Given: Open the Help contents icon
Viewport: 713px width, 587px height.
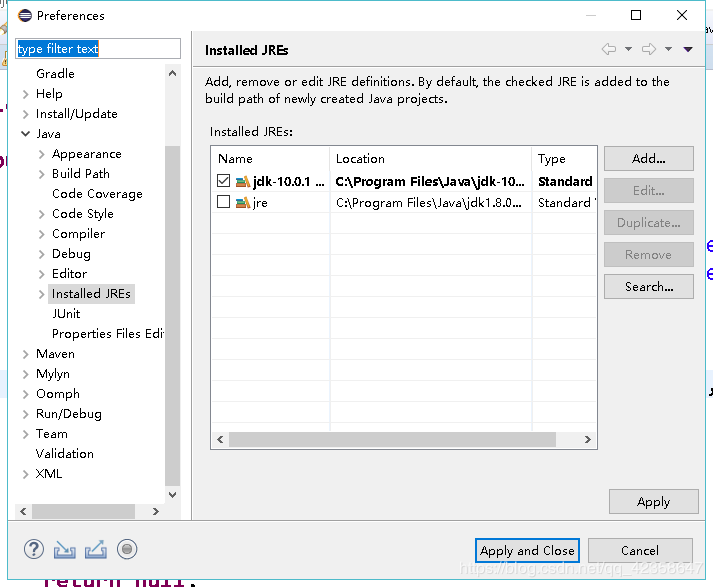Looking at the screenshot, I should pos(34,549).
